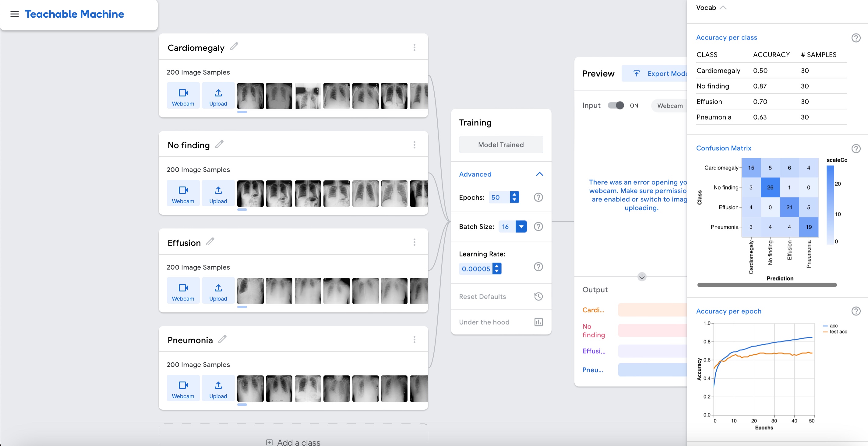Click the Under the hood chart icon
This screenshot has width=868, height=446.
tap(538, 322)
